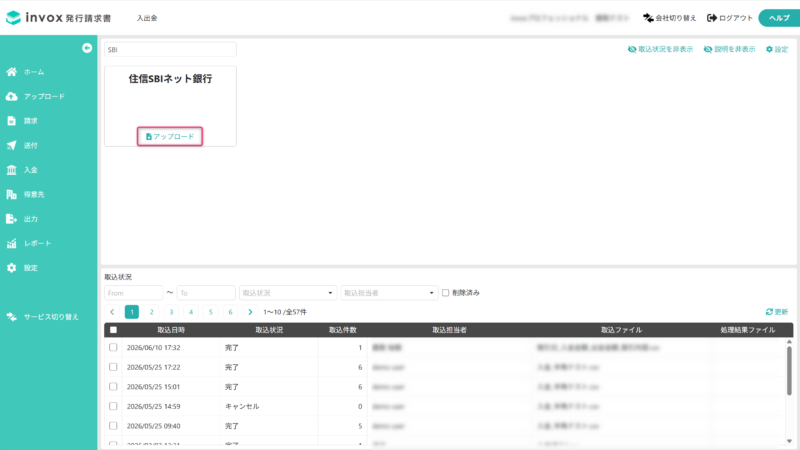Open the 取込状況 dropdown filter

[x=288, y=293]
